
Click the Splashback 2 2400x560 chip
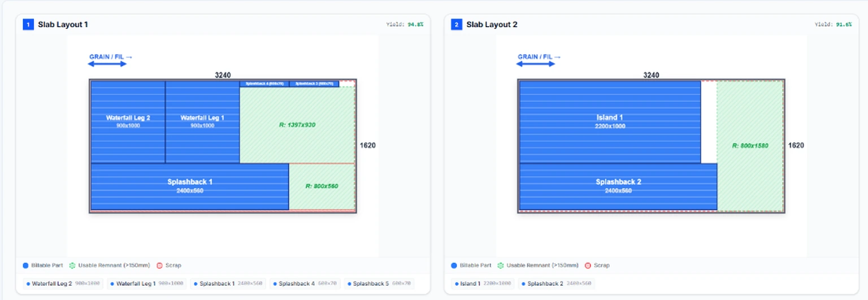(557, 284)
